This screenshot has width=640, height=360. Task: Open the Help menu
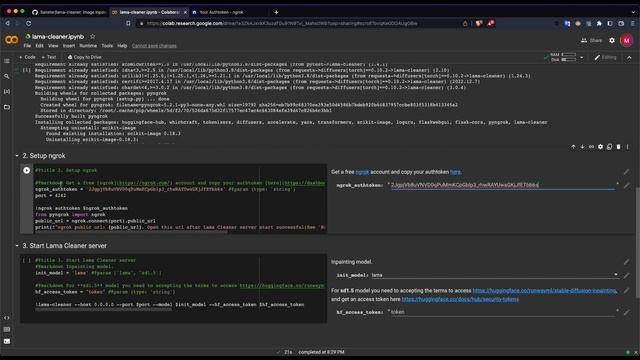coord(122,46)
